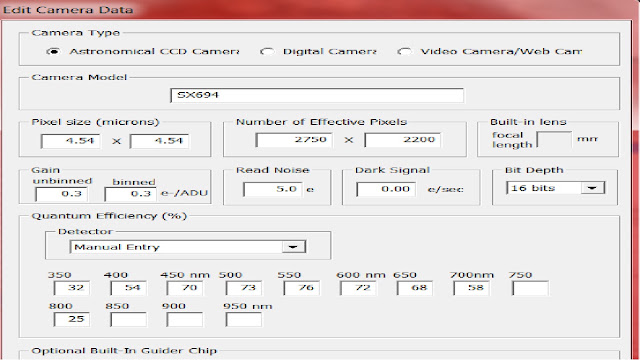Expand the Detector Manual Entry dropdown
The width and height of the screenshot is (640, 360).
[293, 247]
